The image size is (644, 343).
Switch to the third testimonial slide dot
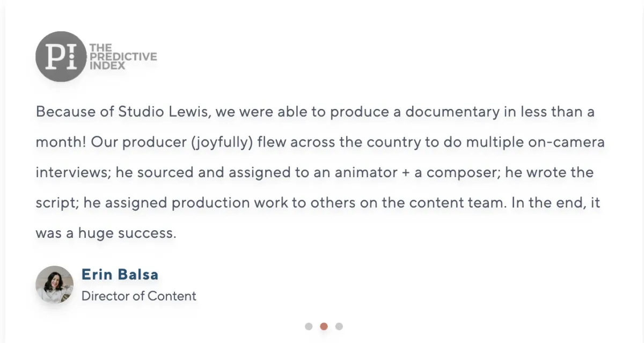click(x=339, y=326)
